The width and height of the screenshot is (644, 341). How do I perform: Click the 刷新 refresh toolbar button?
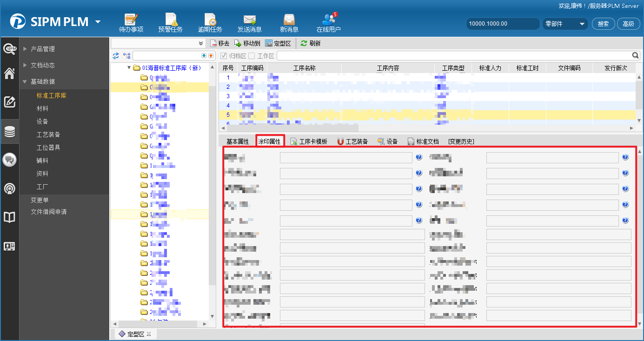click(311, 43)
